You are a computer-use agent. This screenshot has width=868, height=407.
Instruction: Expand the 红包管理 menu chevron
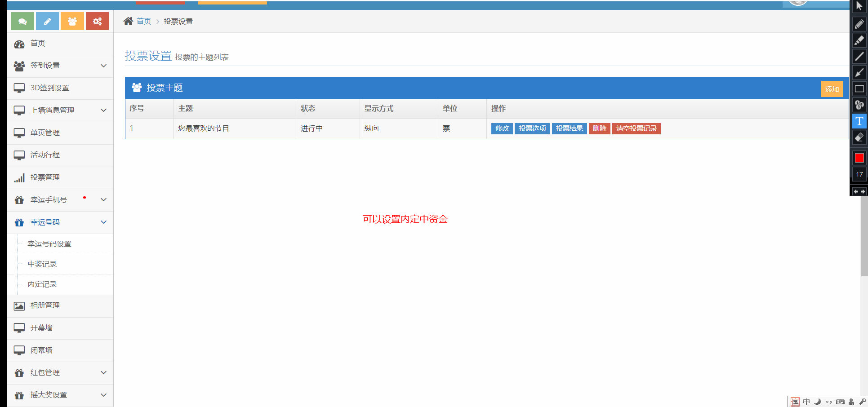(103, 373)
